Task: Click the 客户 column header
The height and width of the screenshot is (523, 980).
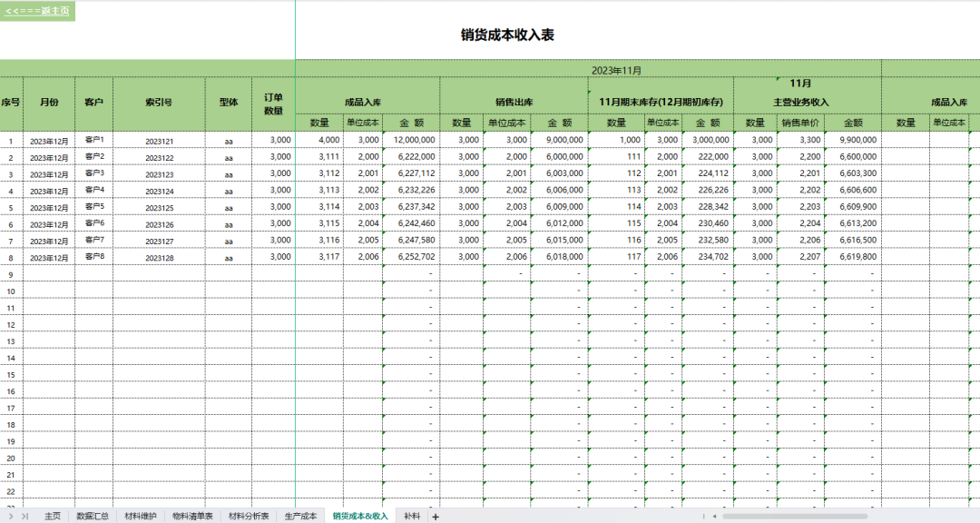Action: point(93,102)
